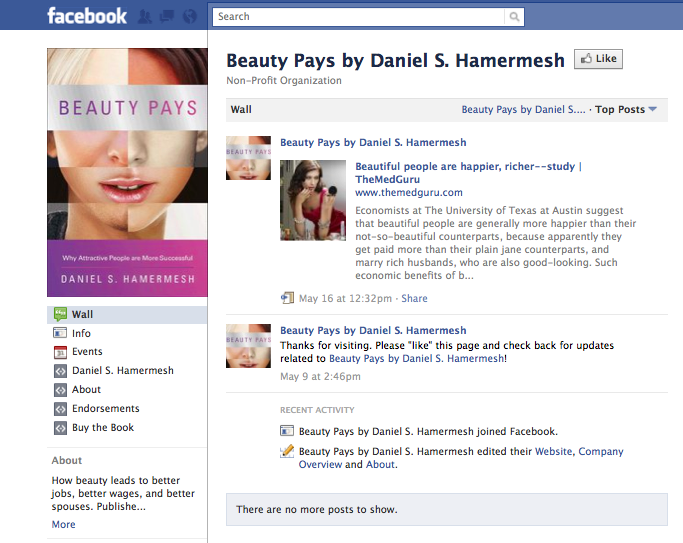Share the May 16 post
The width and height of the screenshot is (683, 543).
(x=414, y=298)
